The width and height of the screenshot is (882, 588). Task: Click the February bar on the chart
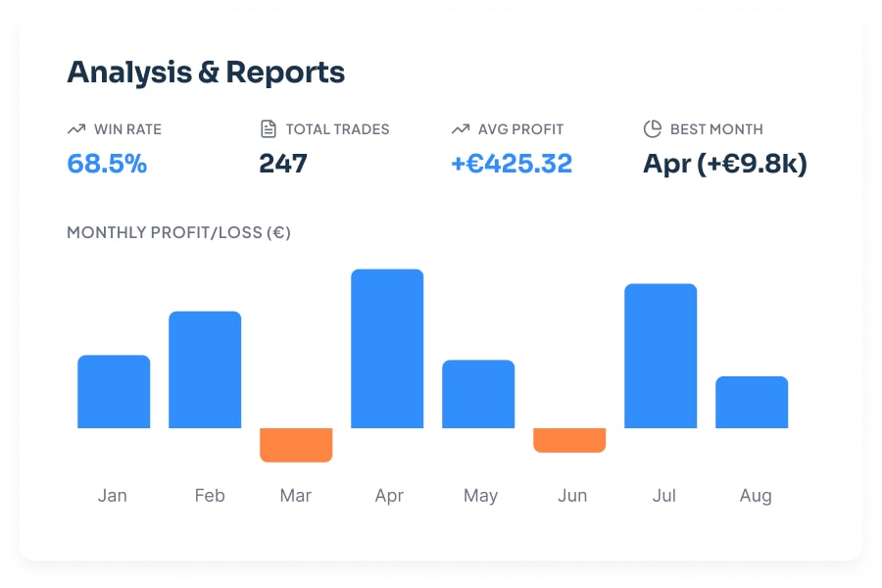click(205, 370)
